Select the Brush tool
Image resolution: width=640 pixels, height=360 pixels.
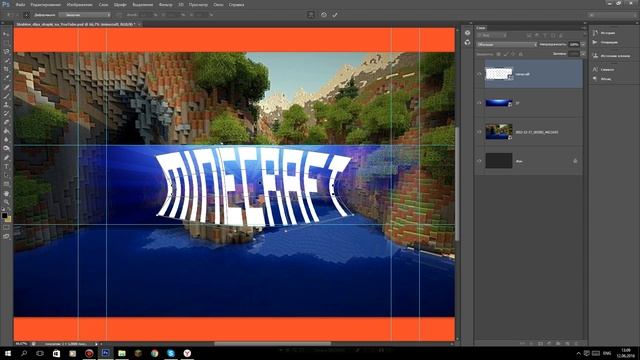tap(6, 96)
